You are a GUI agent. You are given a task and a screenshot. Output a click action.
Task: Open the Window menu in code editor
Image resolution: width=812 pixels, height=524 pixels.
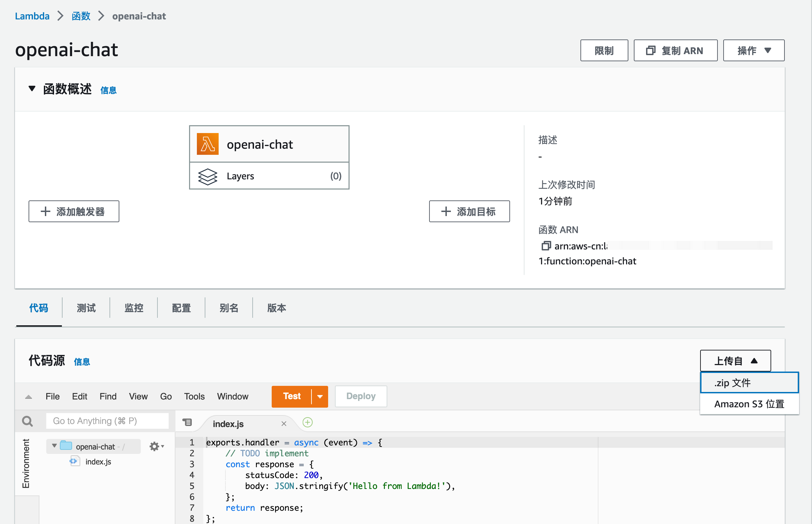(233, 396)
